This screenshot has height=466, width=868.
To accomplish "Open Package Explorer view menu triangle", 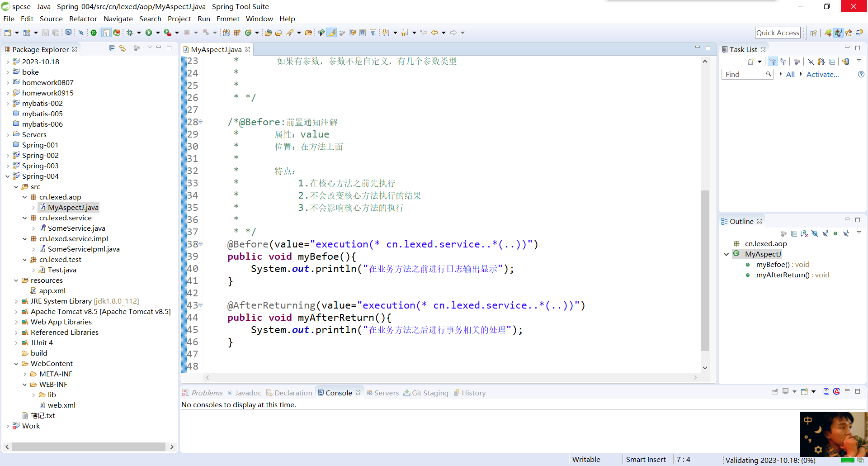I will coord(149,48).
